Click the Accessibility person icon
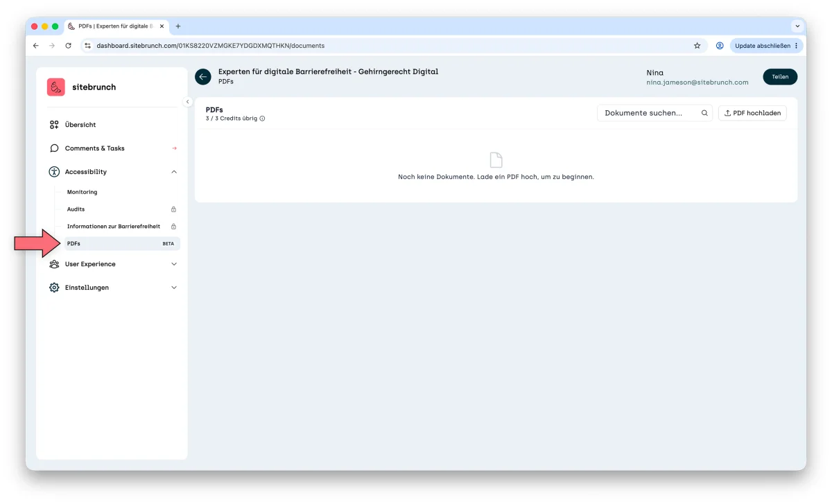832x504 pixels. 54,172
